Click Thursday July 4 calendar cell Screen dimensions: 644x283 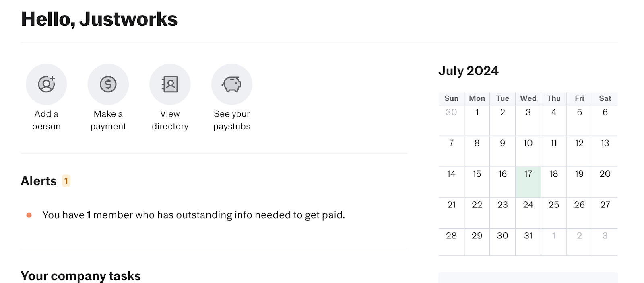(x=554, y=120)
